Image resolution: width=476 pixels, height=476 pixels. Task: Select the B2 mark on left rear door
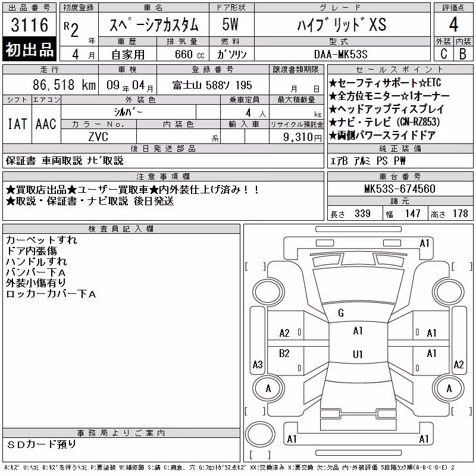(x=284, y=353)
